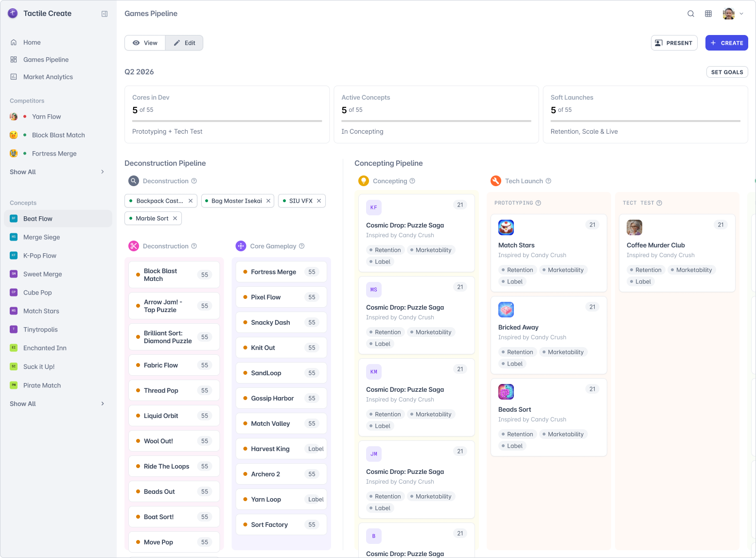The height and width of the screenshot is (558, 756).
Task: Click the SET GOALS button
Action: 727,72
